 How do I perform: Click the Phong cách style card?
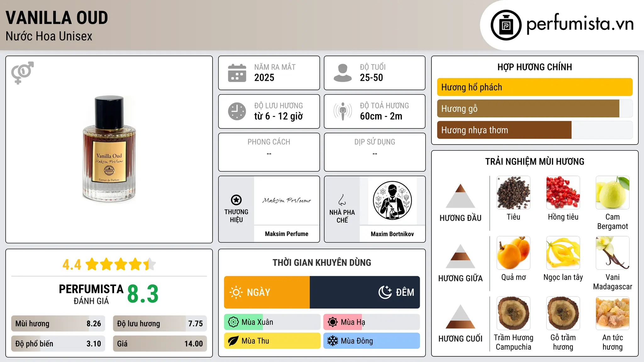[269, 152]
